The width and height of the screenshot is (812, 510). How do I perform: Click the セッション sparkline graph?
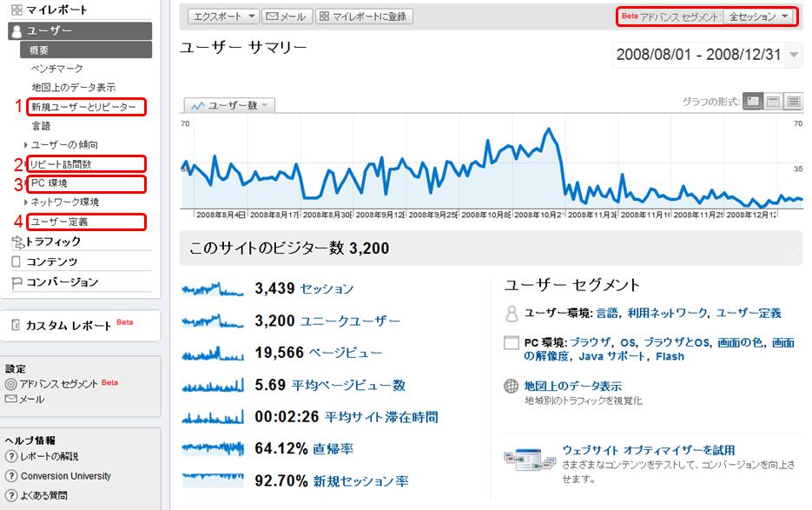pos(213,288)
